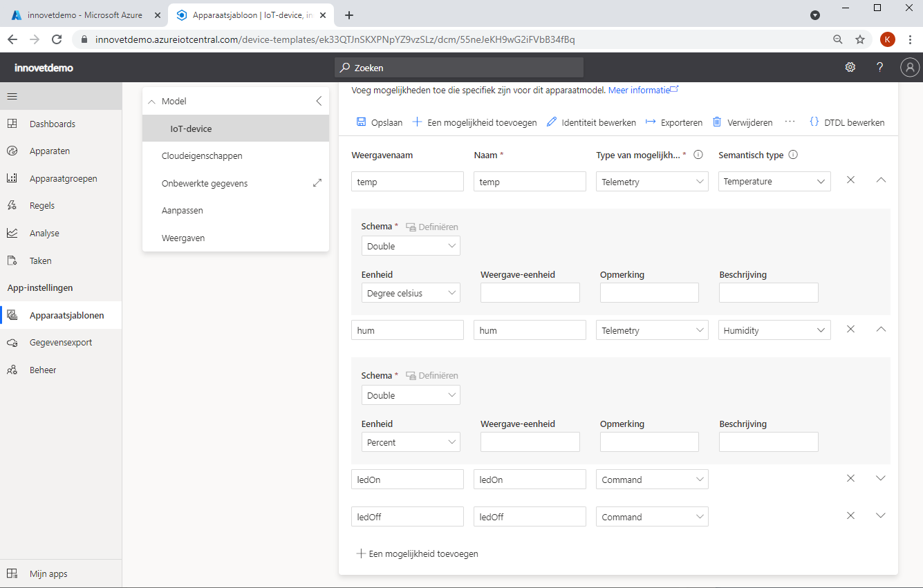Collapse the Model tree node

(x=151, y=102)
